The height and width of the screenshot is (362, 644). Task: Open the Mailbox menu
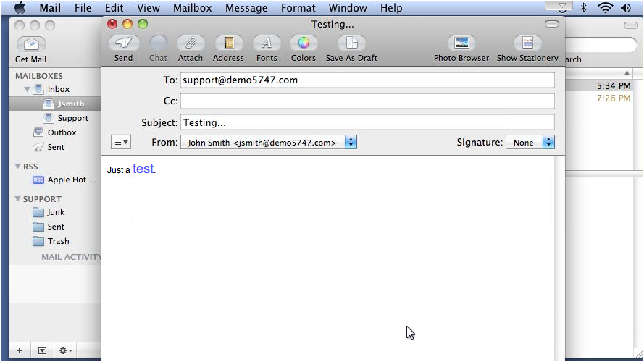pos(192,8)
